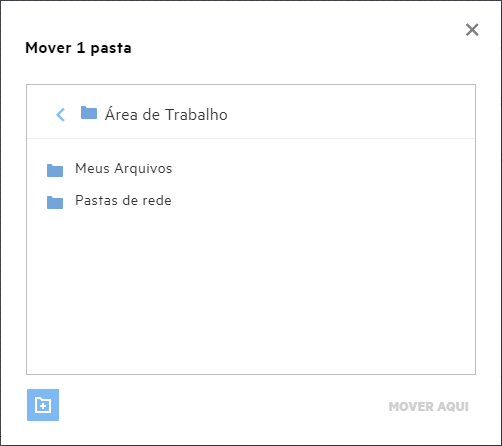Click the folder icon beside Meus Arquivos
The image size is (502, 446).
click(x=55, y=170)
